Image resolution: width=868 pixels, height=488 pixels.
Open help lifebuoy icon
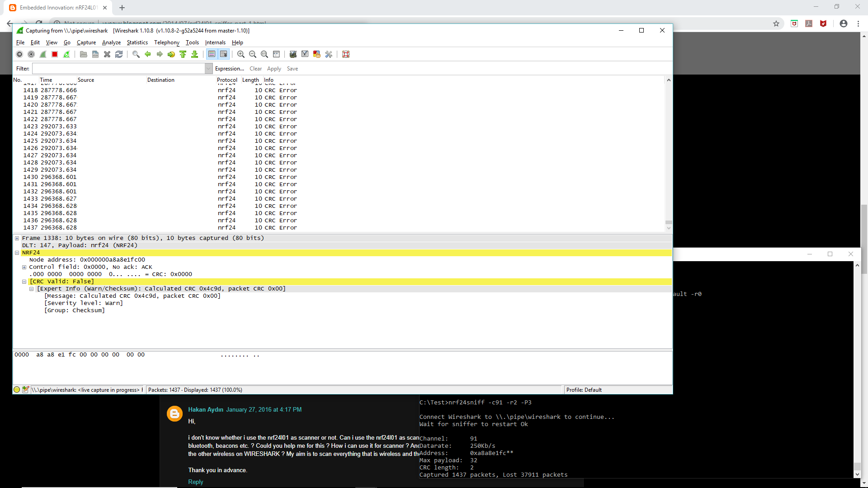pos(346,54)
